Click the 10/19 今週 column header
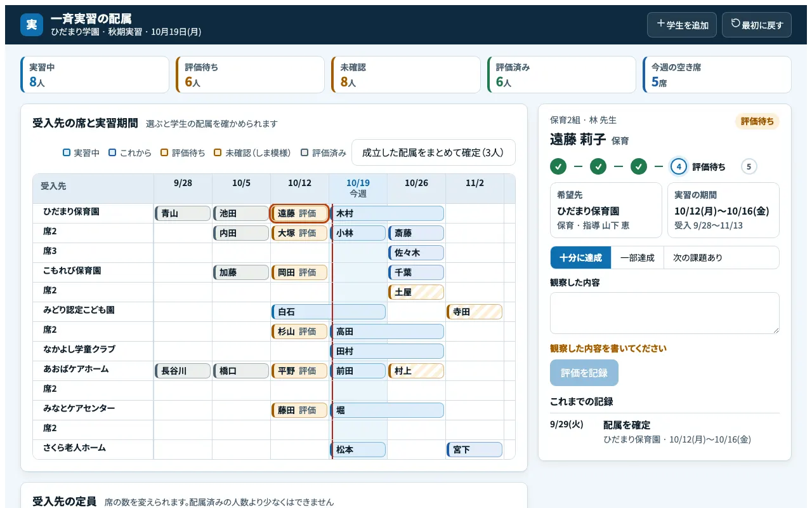 [358, 189]
